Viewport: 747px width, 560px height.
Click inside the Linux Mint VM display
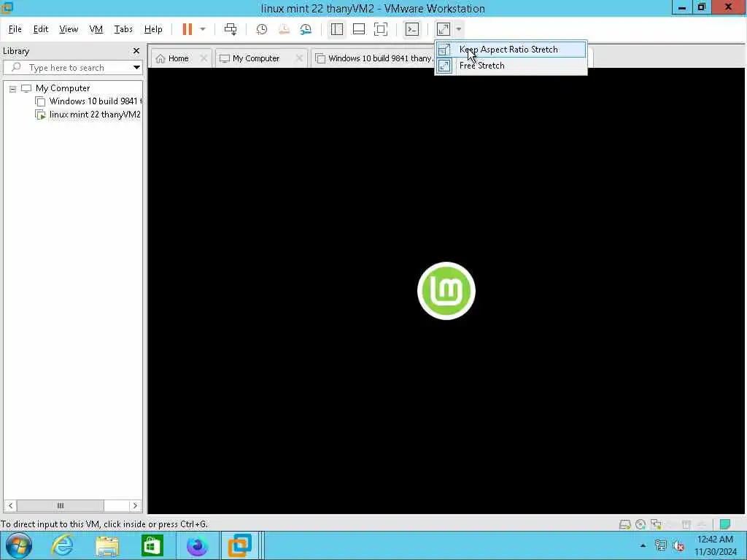click(446, 290)
